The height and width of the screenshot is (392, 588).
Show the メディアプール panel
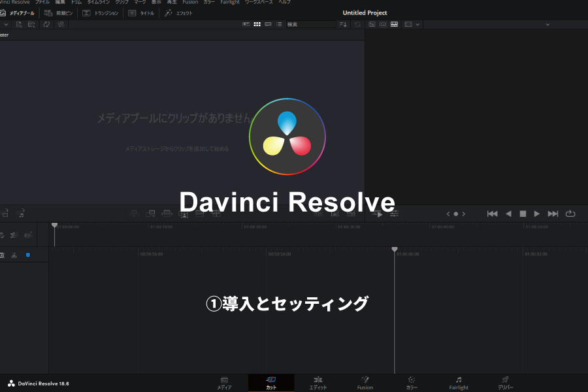click(18, 13)
